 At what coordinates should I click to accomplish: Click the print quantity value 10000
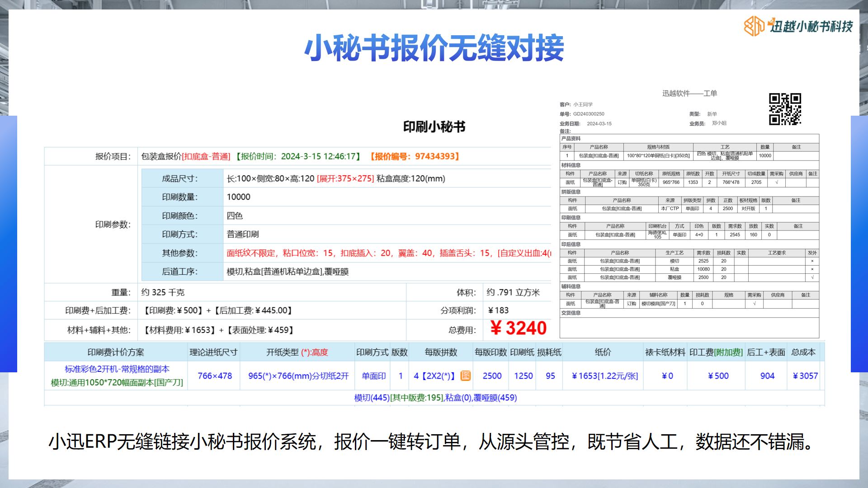tap(239, 197)
